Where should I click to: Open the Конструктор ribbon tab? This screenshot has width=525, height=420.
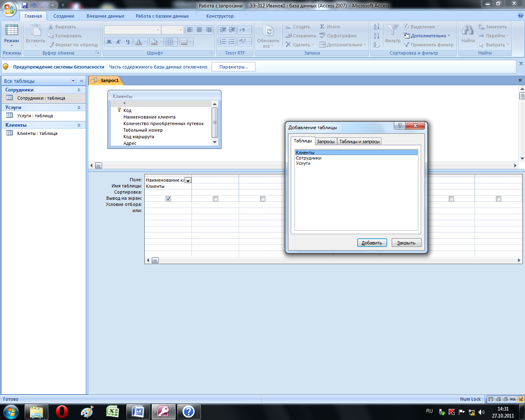pos(220,16)
